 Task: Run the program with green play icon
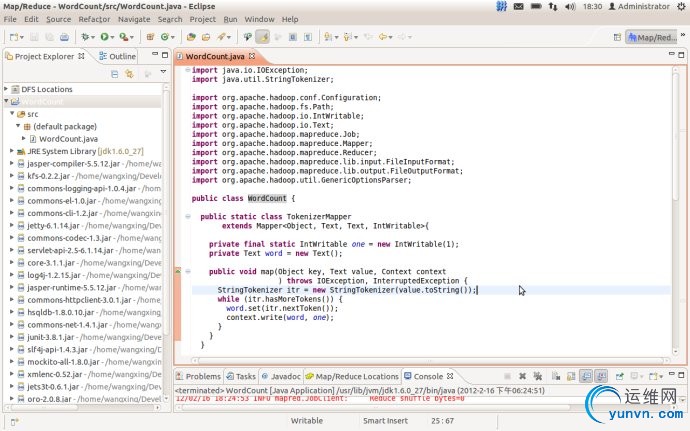(104, 37)
